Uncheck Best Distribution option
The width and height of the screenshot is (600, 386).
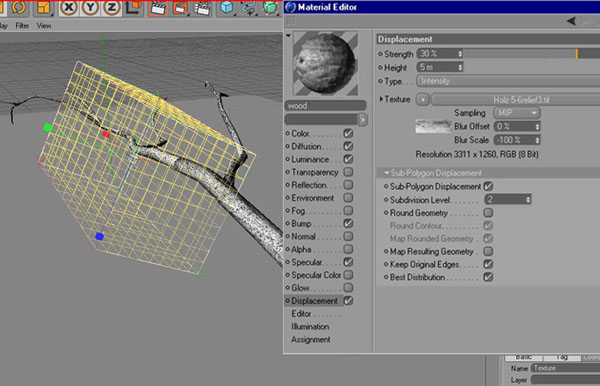tap(488, 277)
